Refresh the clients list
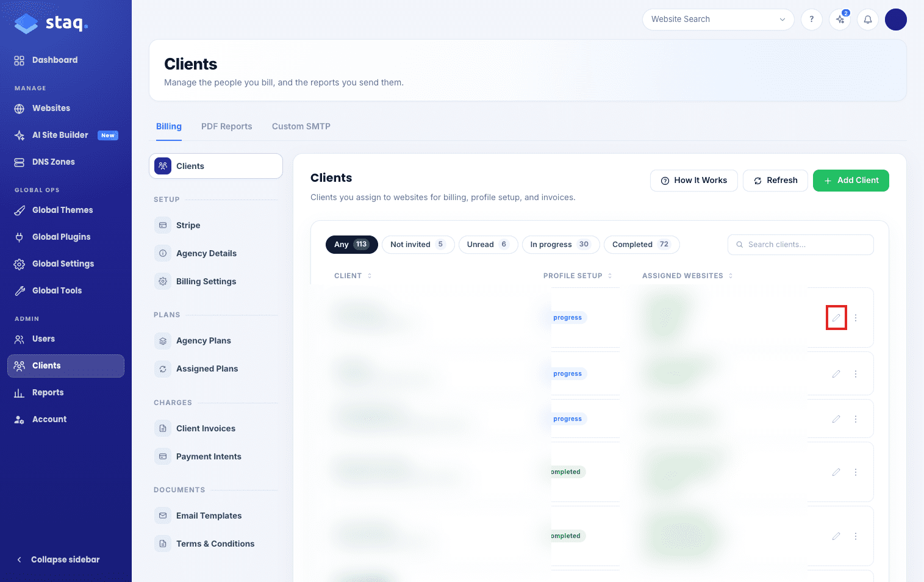Screen dimensions: 924x582 (775, 181)
